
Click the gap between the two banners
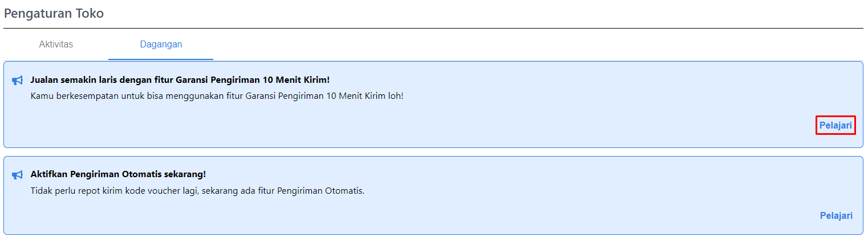(x=433, y=152)
